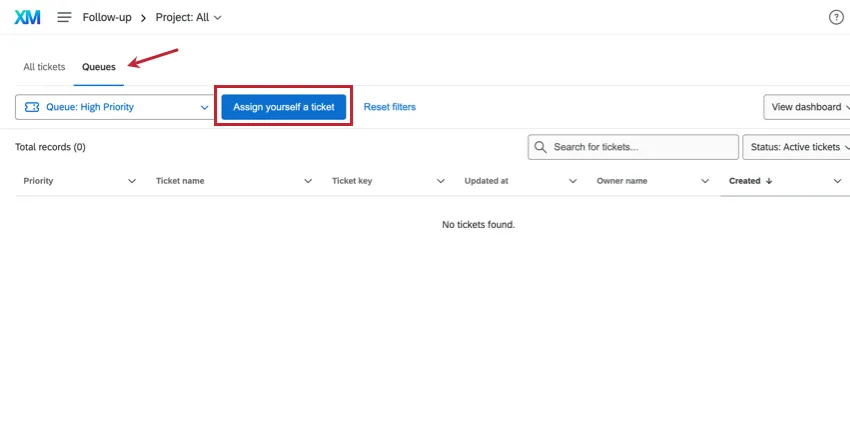Open the hamburger navigation menu
The height and width of the screenshot is (425, 850).
65,17
